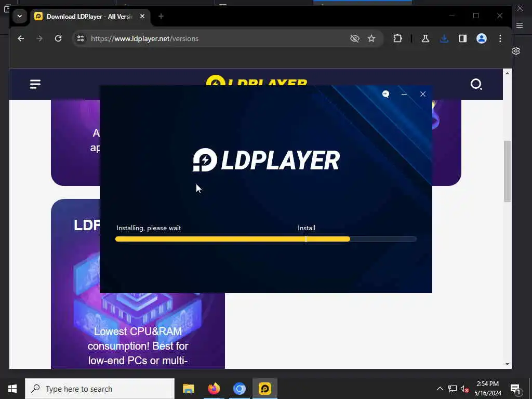This screenshot has height=399, width=532.
Task: View site information icon in address bar
Action: 81,38
